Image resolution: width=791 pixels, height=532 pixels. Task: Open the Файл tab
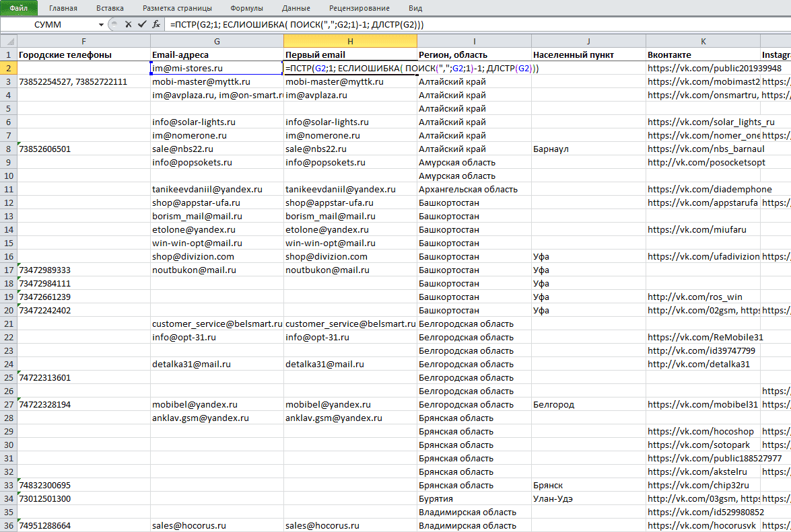(19, 8)
